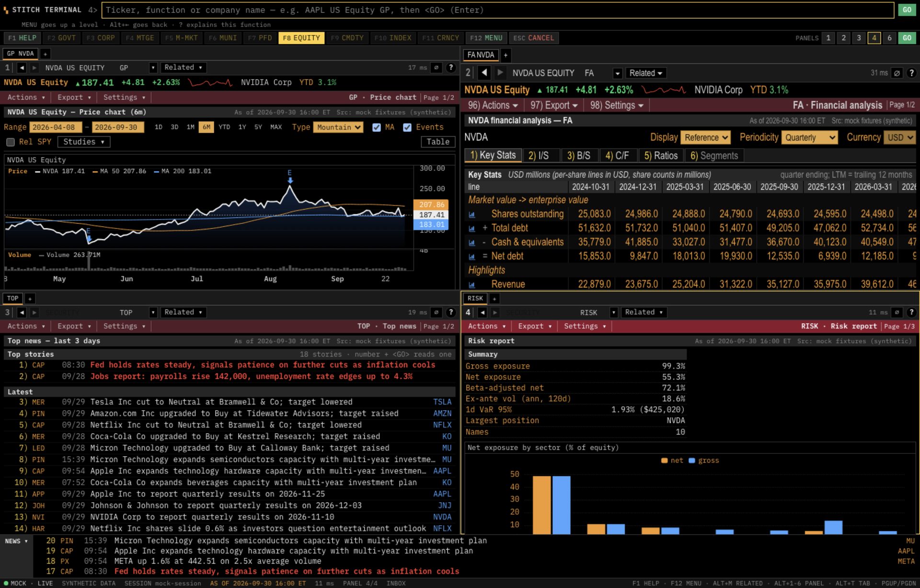The height and width of the screenshot is (588, 920).
Task: Toggle the Events checkbox on the chart
Action: [407, 127]
